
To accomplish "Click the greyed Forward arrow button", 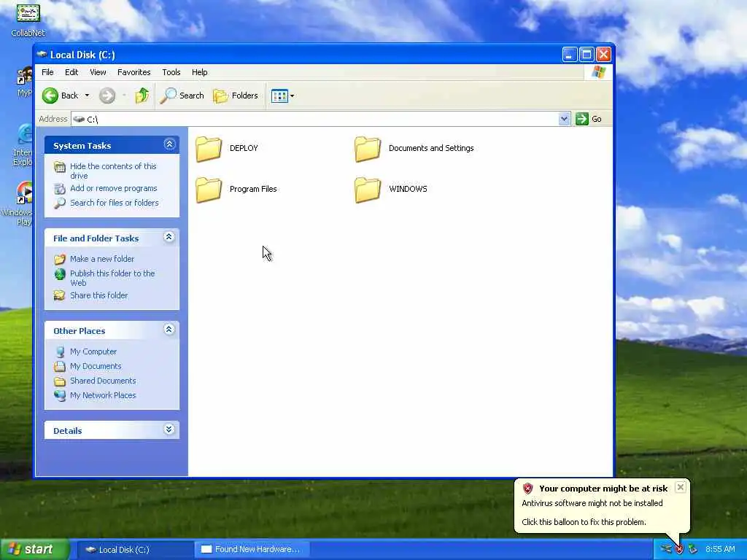I will pos(107,96).
